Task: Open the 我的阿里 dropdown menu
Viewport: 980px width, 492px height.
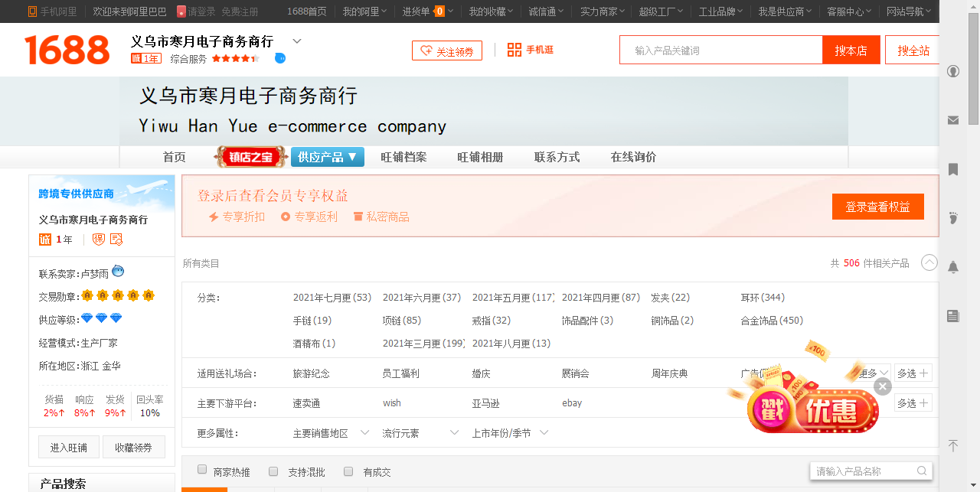Action: pyautogui.click(x=364, y=11)
